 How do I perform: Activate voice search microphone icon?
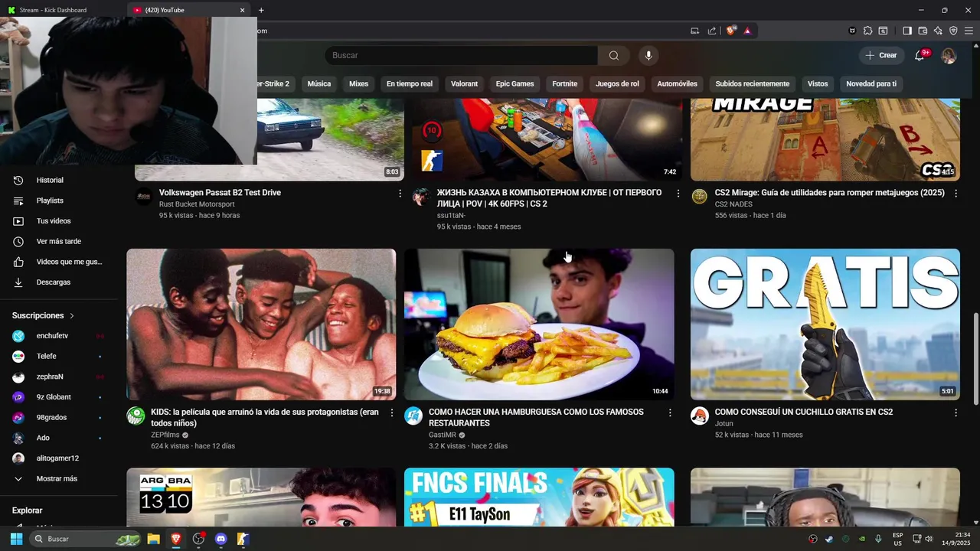(x=648, y=55)
